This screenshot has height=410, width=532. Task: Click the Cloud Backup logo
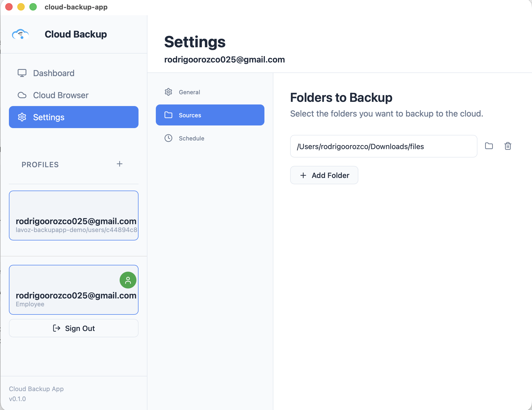point(20,34)
